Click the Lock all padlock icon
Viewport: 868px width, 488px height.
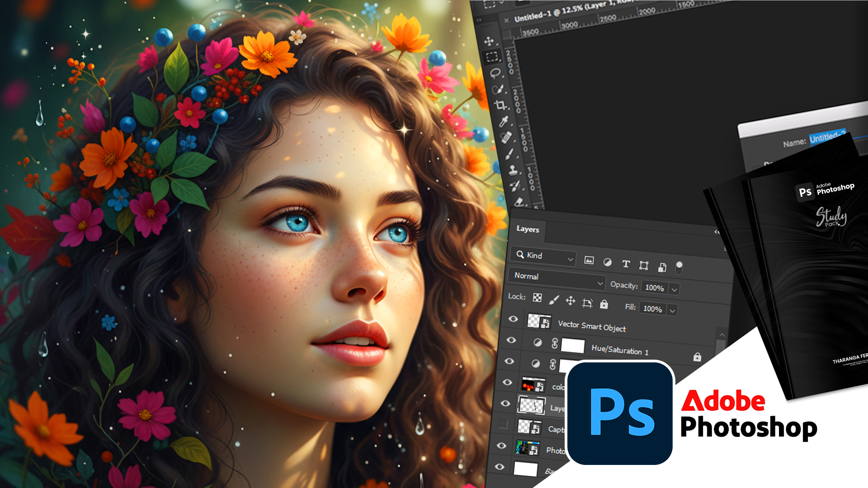(x=604, y=304)
